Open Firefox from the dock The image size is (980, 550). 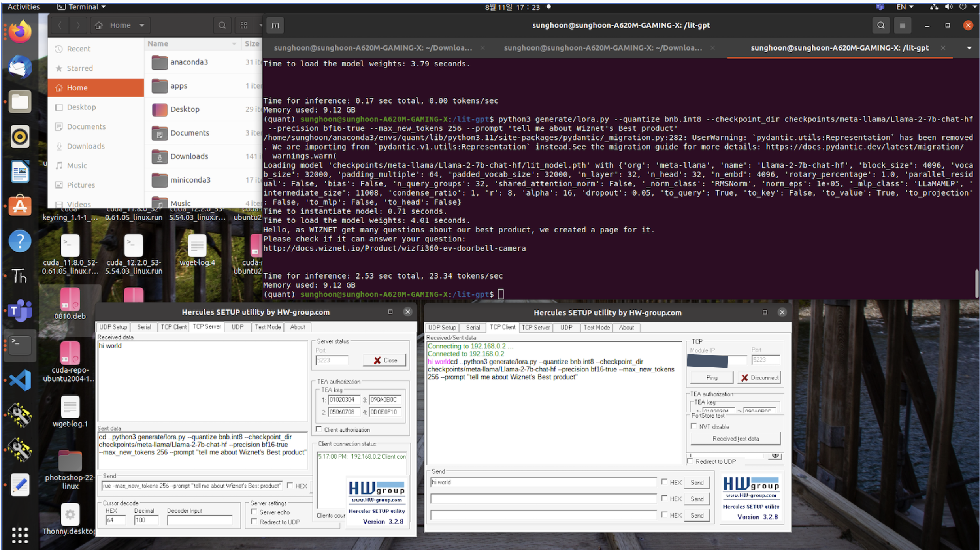coord(20,32)
